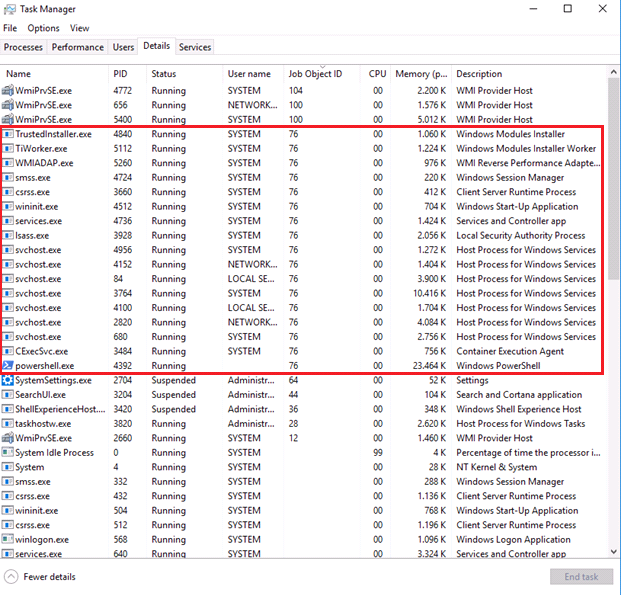Collapse view with Fewer details chevron

click(11, 577)
